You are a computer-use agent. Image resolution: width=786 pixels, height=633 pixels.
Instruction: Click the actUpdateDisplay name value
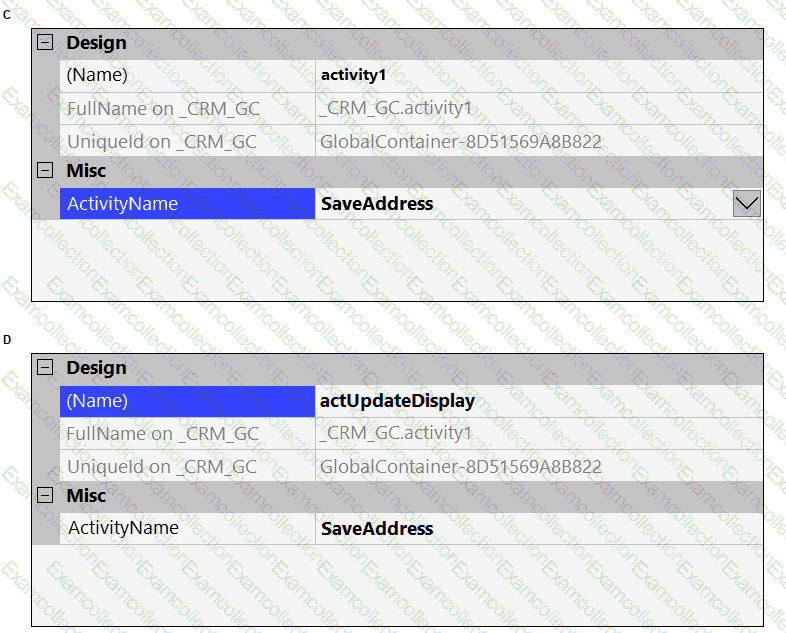point(397,401)
